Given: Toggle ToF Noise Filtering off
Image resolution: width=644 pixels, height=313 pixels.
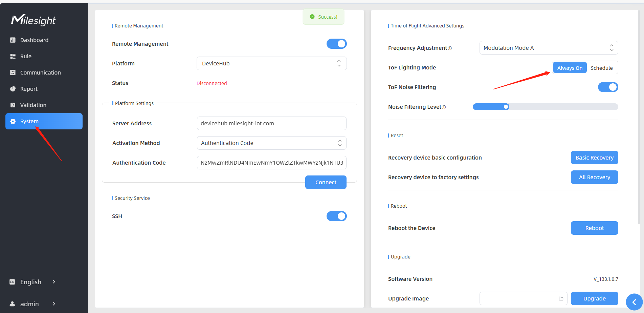Looking at the screenshot, I should pos(608,87).
